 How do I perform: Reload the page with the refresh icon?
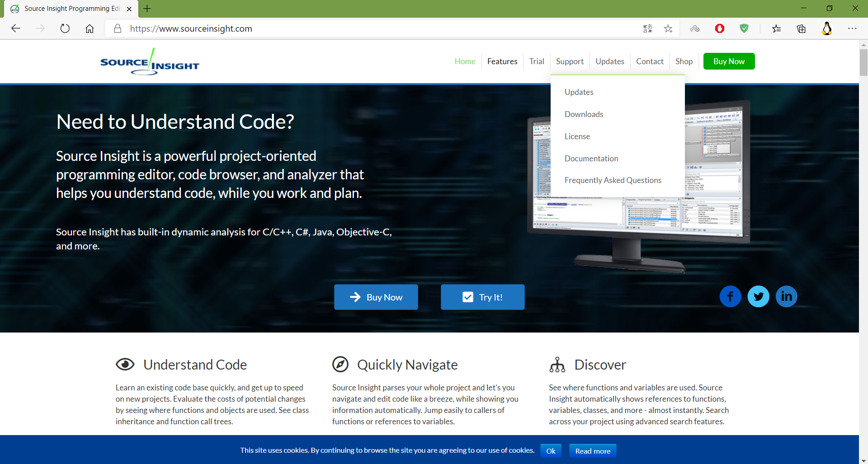65,28
